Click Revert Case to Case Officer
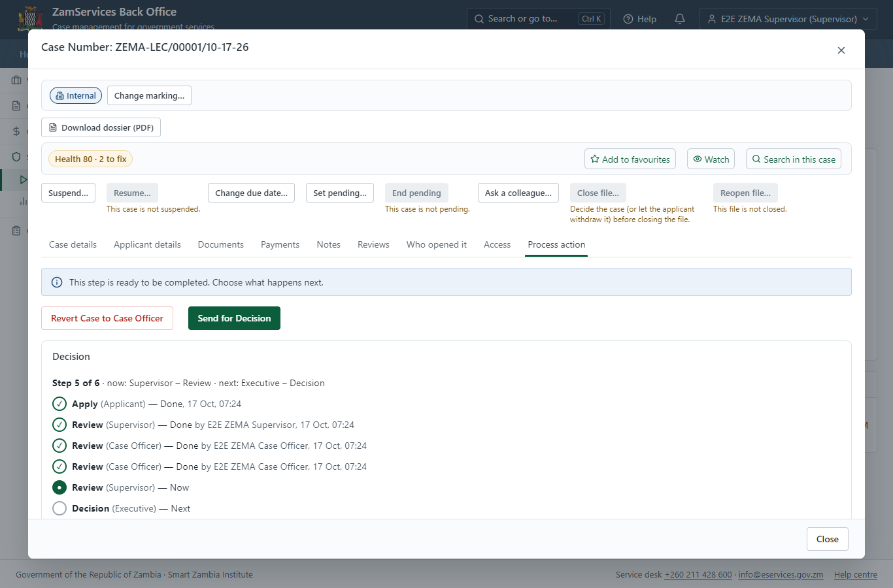Viewport: 893px width, 588px height. 107,318
